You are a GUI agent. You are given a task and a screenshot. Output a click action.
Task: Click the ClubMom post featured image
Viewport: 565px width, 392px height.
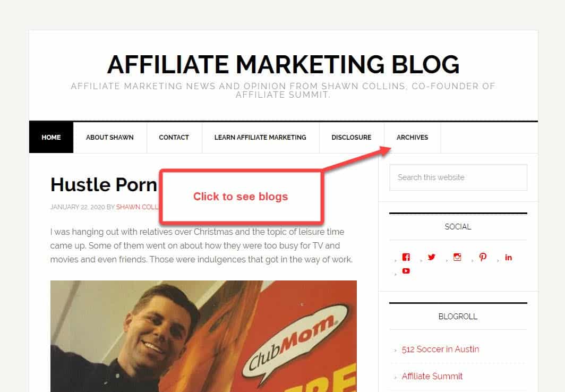point(203,336)
